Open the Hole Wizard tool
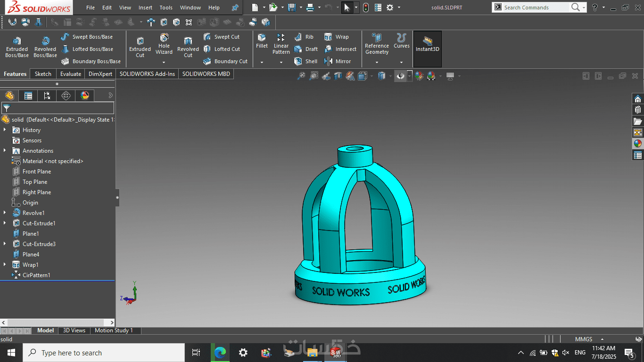 point(164,43)
